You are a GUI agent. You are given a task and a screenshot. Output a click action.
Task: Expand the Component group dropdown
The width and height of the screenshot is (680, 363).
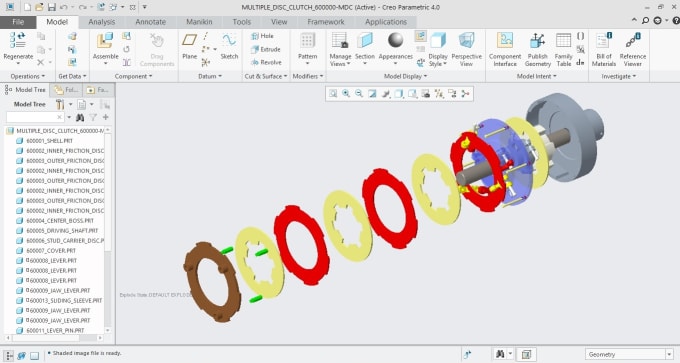click(133, 76)
